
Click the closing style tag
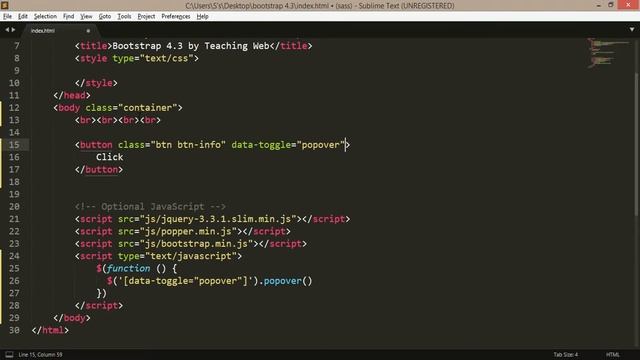coord(96,83)
